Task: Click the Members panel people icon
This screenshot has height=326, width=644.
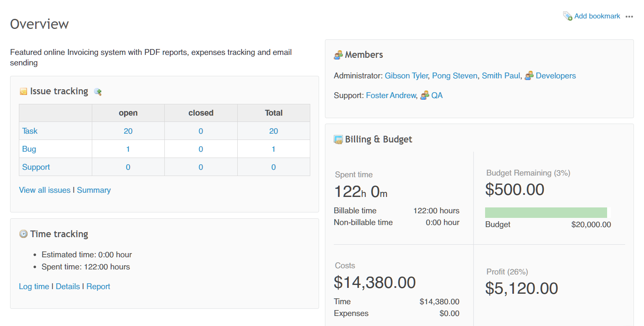Action: (338, 55)
